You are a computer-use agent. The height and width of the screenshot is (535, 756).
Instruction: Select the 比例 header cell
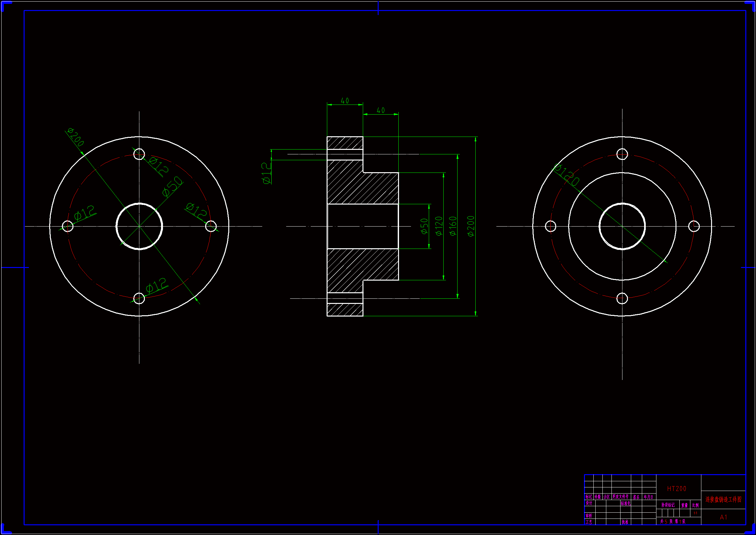pyautogui.click(x=696, y=505)
